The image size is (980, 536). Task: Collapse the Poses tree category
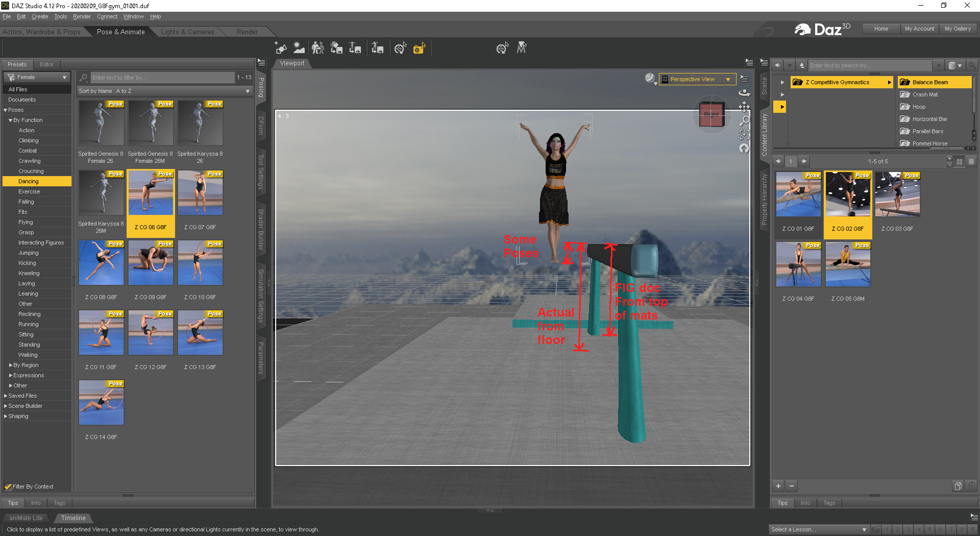[x=6, y=110]
